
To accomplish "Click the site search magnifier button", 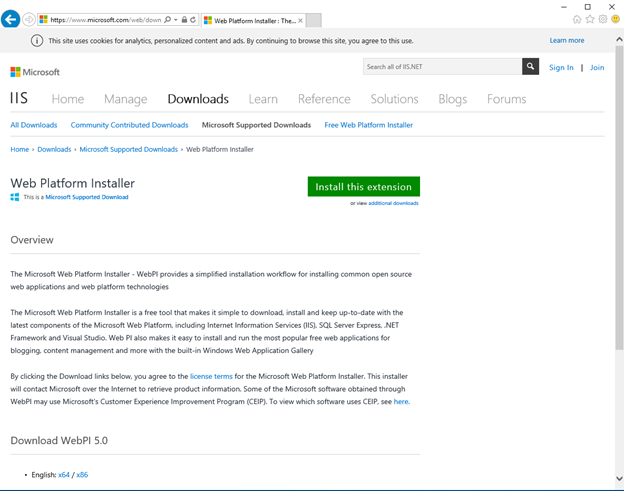I will 530,66.
